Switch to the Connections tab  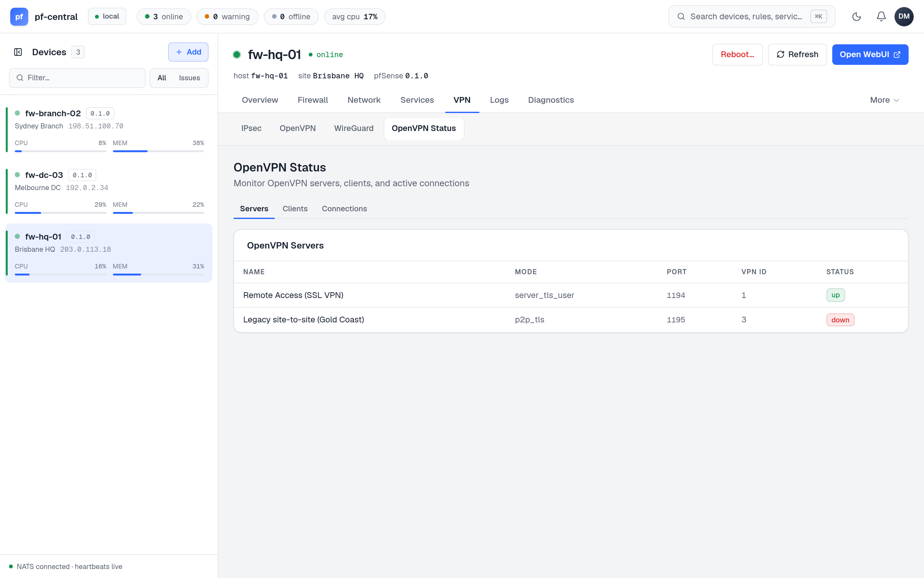(344, 209)
